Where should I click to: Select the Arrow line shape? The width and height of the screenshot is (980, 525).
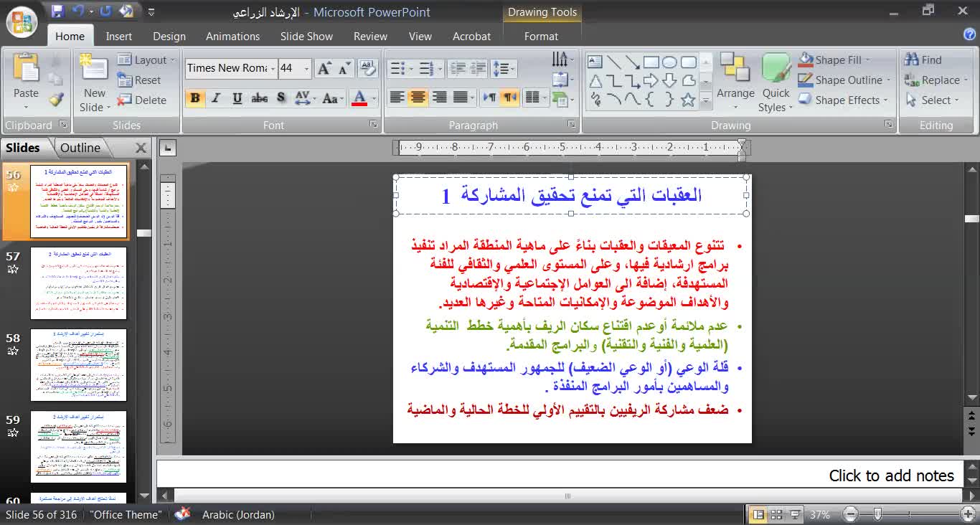coord(633,62)
